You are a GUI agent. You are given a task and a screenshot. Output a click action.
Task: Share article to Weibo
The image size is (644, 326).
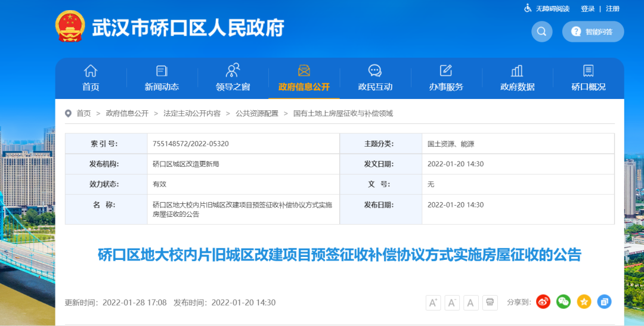(x=543, y=302)
